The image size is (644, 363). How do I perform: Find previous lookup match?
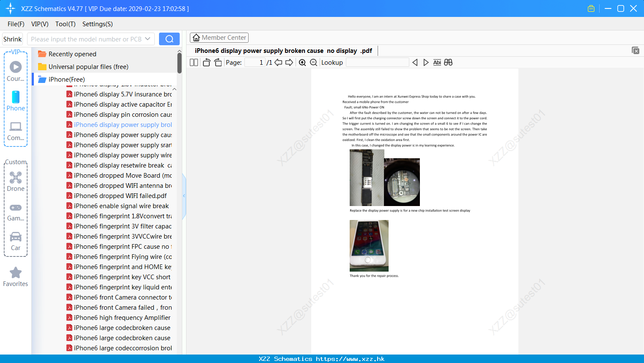[x=415, y=63]
